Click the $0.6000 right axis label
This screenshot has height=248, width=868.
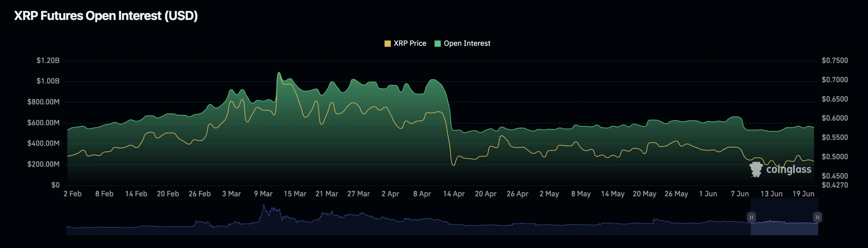tap(835, 118)
